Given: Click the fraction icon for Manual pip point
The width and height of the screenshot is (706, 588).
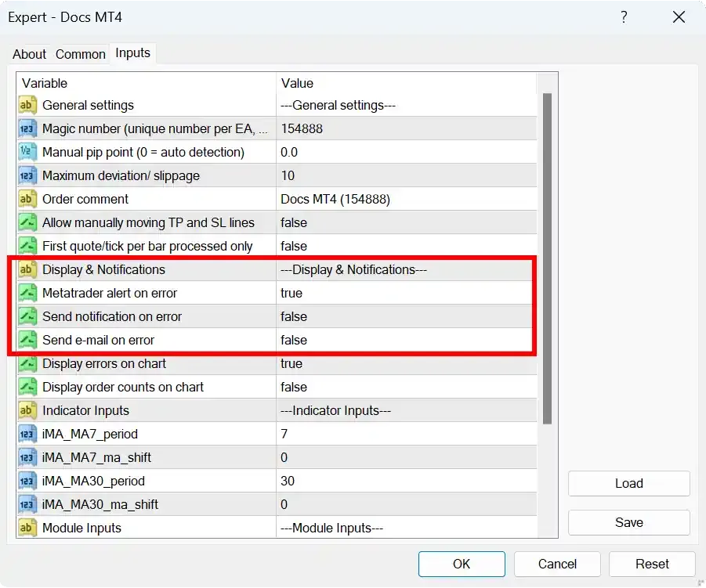Looking at the screenshot, I should click(27, 152).
